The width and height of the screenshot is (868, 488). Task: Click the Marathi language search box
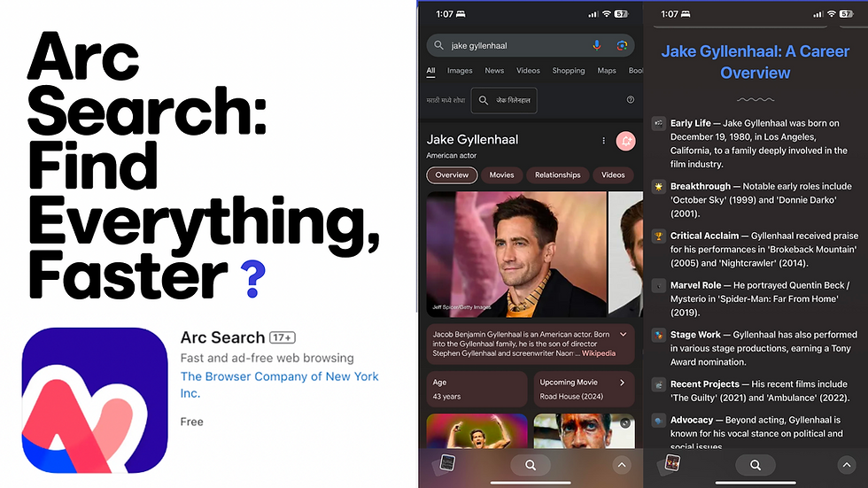(x=504, y=100)
